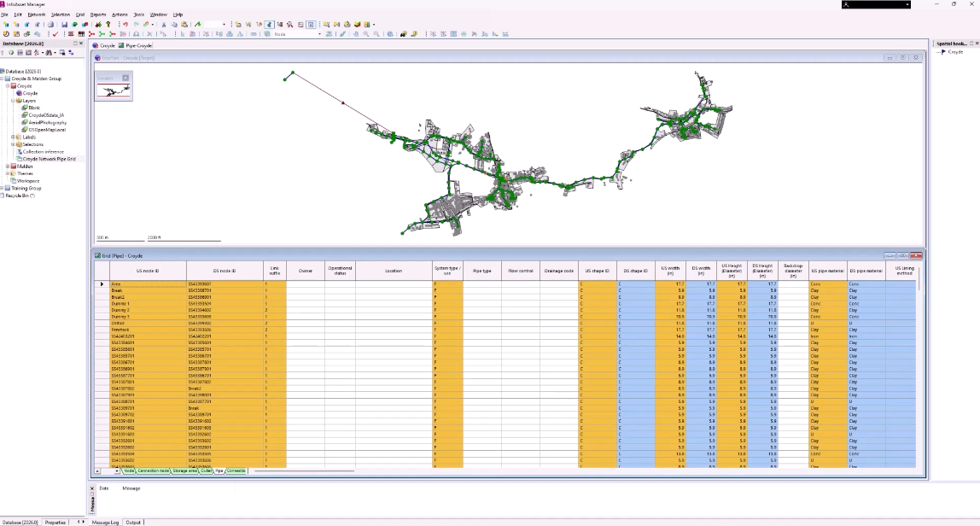Click the Print icon in the toolbar

coord(50,25)
